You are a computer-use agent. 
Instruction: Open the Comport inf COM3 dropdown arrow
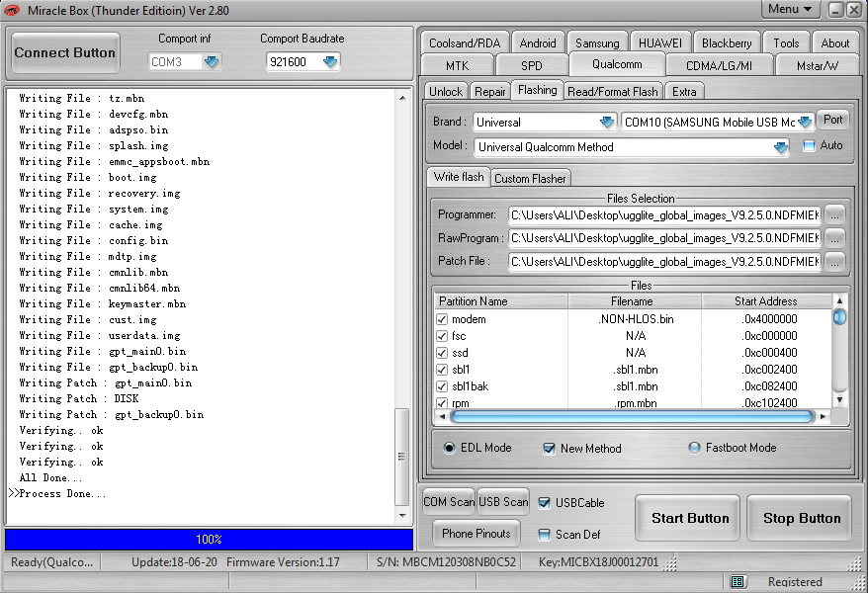click(x=212, y=62)
